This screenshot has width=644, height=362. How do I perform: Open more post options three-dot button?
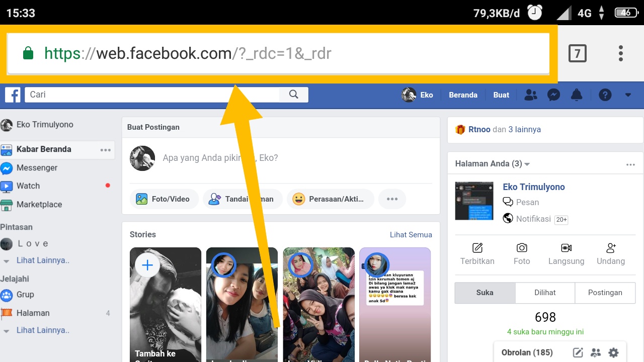point(392,199)
